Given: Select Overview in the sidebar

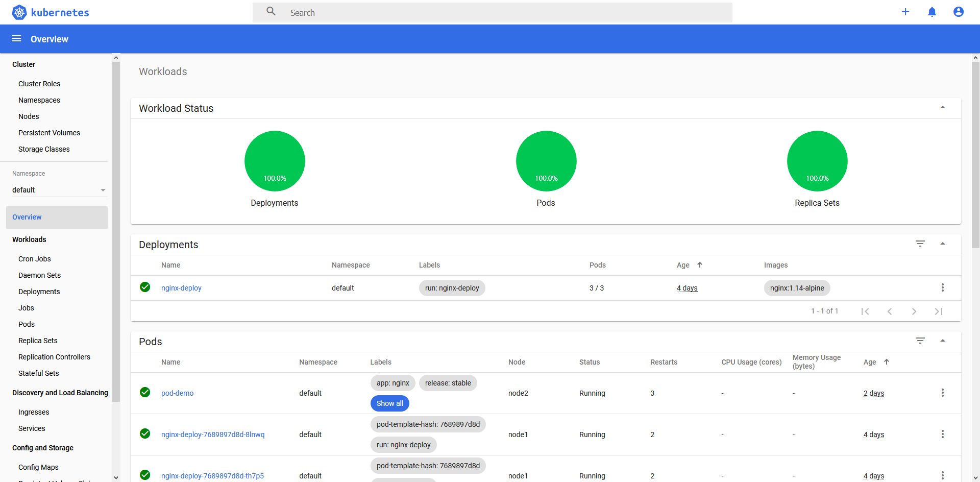Looking at the screenshot, I should pos(57,217).
